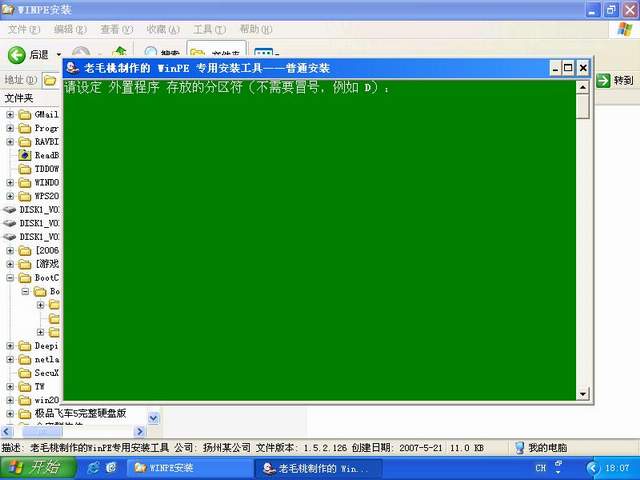The height and width of the screenshot is (480, 640).
Task: Expand the Progr folder tree node
Action: pos(10,128)
